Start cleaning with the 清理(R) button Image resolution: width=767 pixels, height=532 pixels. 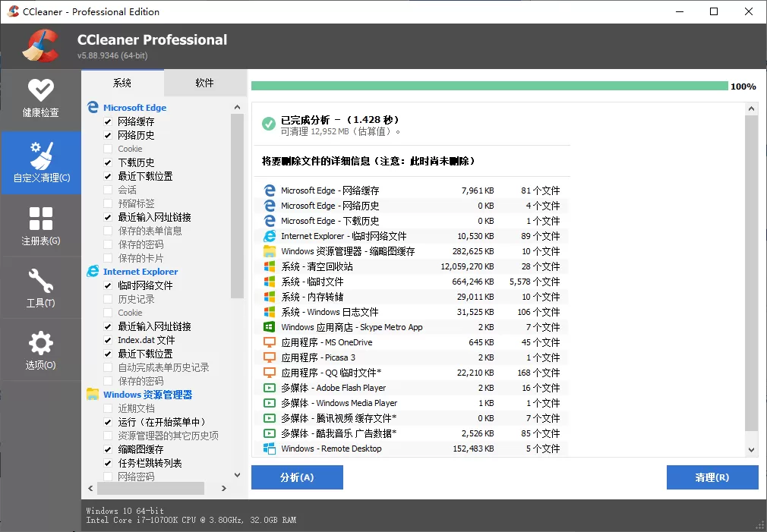coord(712,477)
